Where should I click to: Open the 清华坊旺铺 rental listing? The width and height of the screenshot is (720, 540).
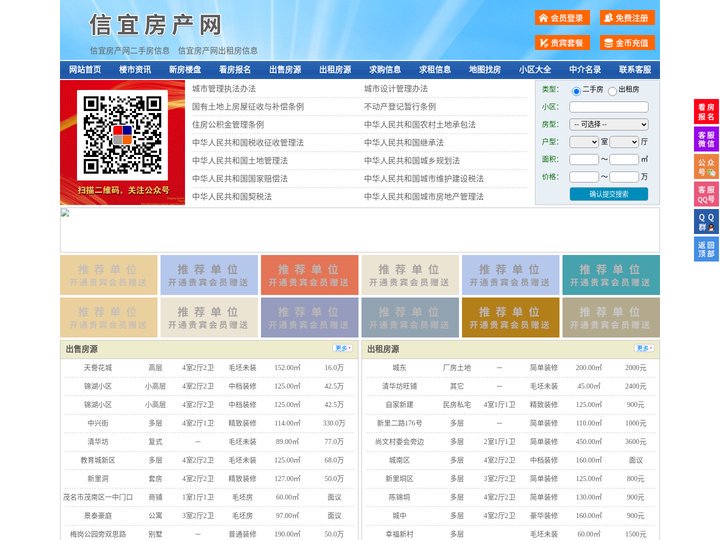pos(399,386)
